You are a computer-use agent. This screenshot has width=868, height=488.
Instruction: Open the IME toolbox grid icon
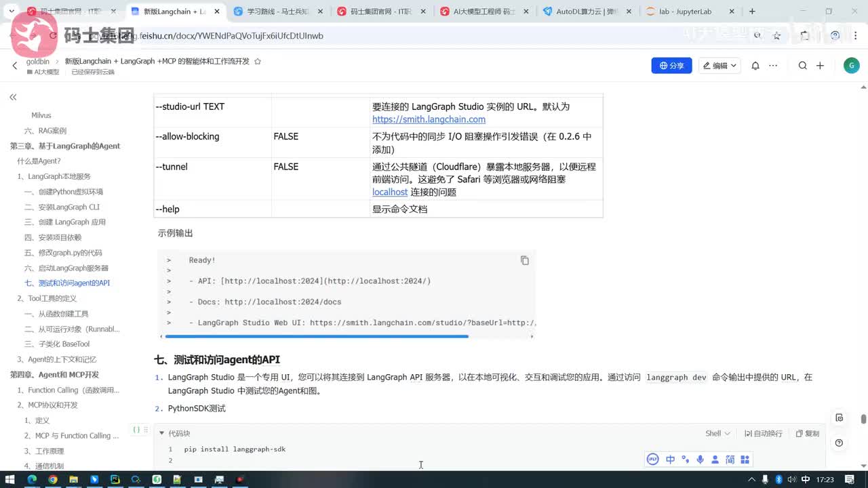[x=745, y=460]
